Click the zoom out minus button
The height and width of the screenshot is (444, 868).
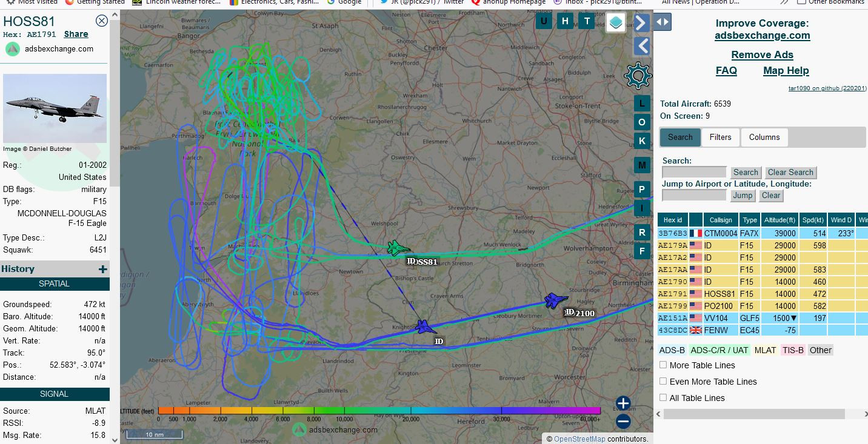point(623,422)
